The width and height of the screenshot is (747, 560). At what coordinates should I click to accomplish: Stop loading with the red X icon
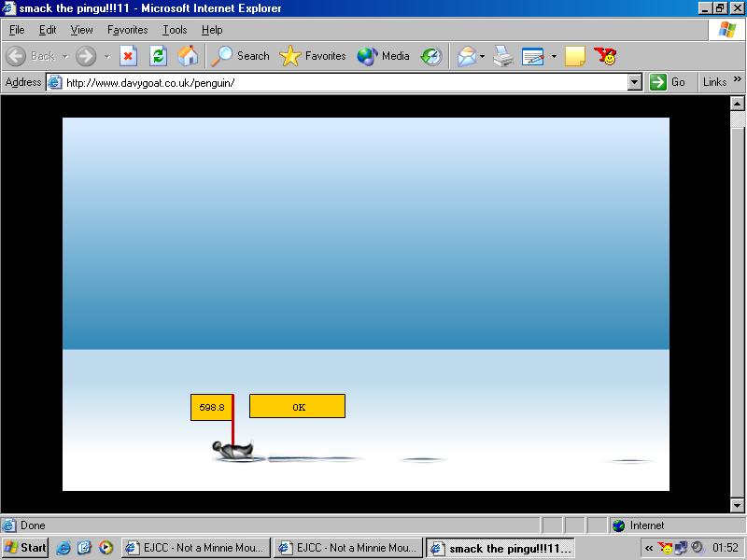(x=128, y=56)
